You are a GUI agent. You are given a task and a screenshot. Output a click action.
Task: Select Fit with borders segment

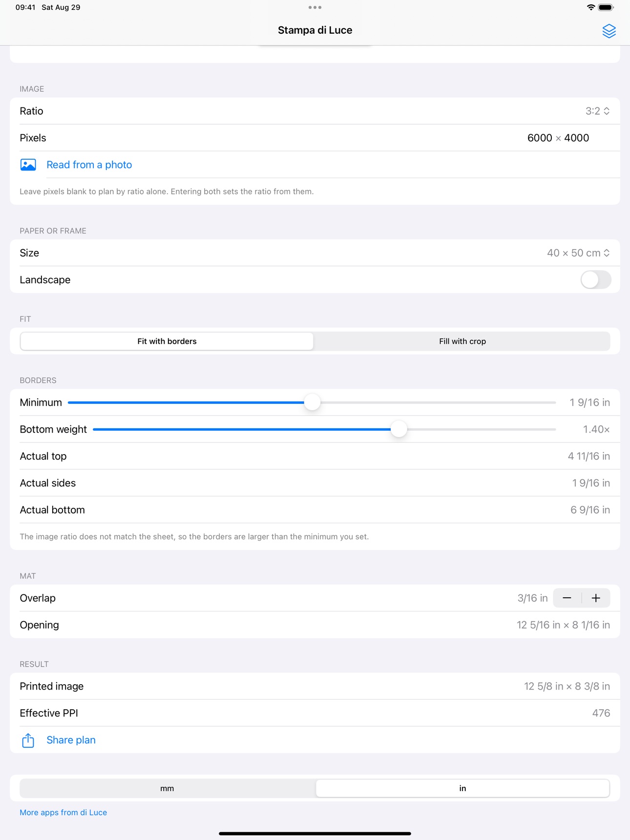tap(167, 341)
